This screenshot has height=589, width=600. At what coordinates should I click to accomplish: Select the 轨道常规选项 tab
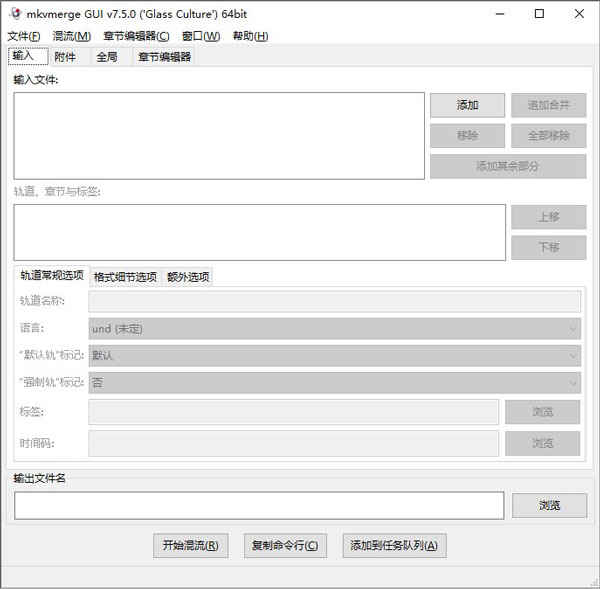(52, 275)
